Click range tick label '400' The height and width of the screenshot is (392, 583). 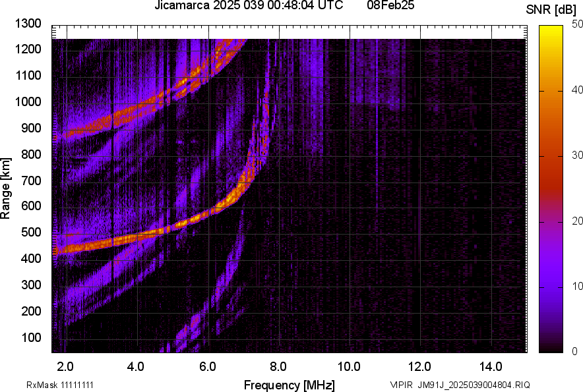click(31, 259)
